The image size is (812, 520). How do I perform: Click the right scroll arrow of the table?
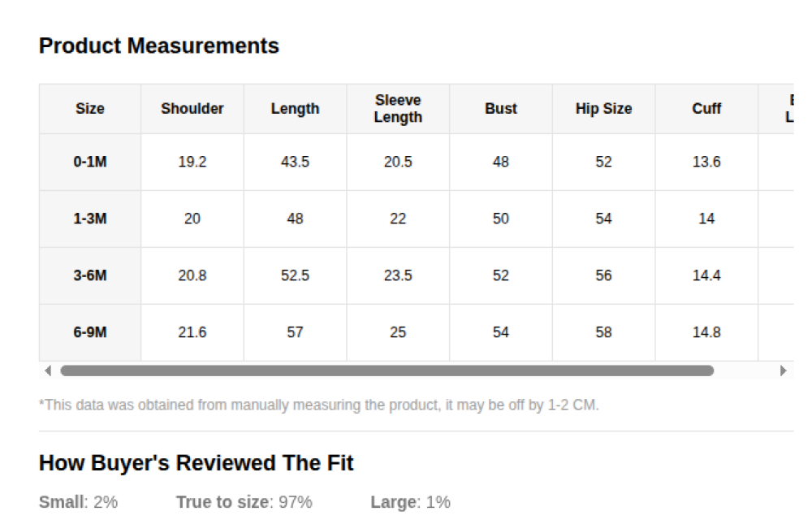tap(784, 370)
